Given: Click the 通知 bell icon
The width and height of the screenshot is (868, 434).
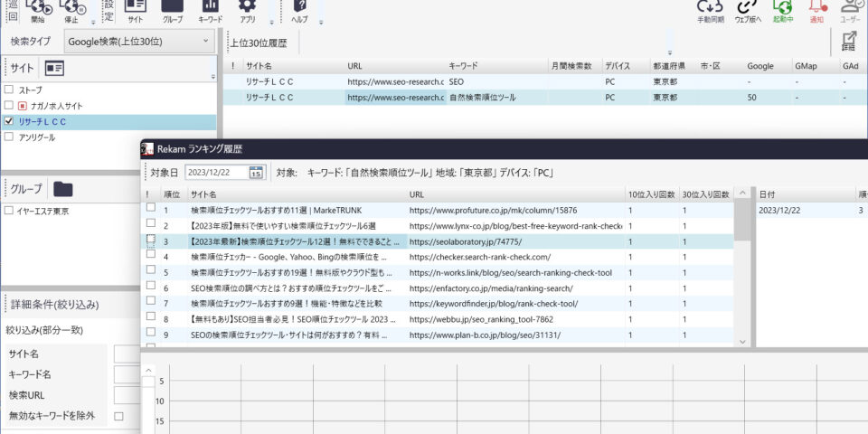Looking at the screenshot, I should (x=816, y=7).
